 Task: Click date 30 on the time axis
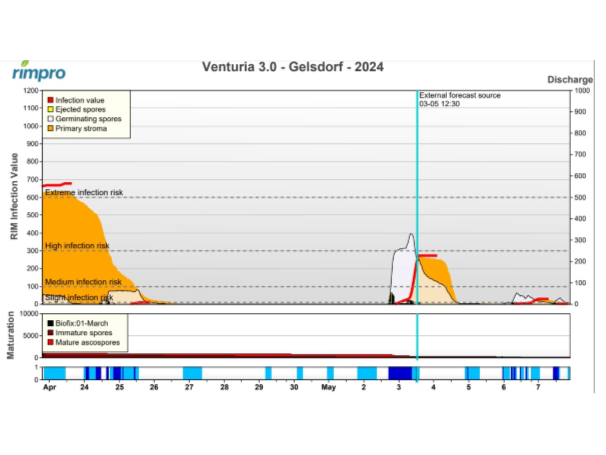point(294,387)
